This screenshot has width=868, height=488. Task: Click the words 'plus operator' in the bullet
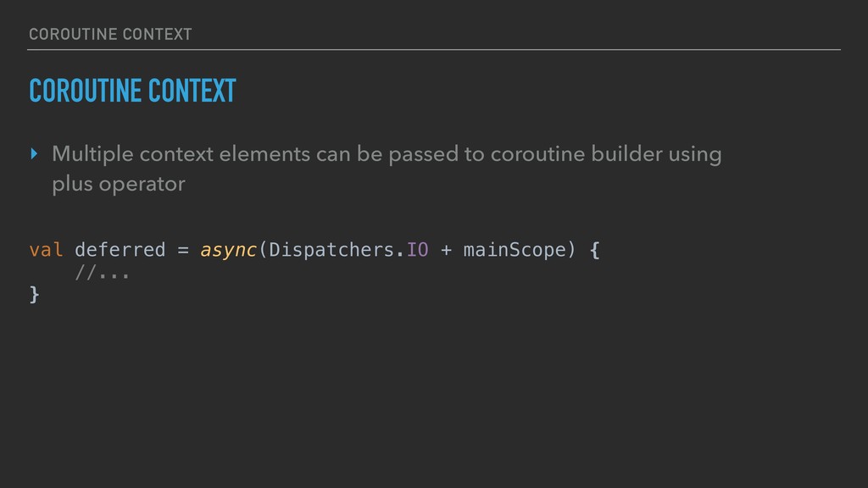click(x=118, y=184)
